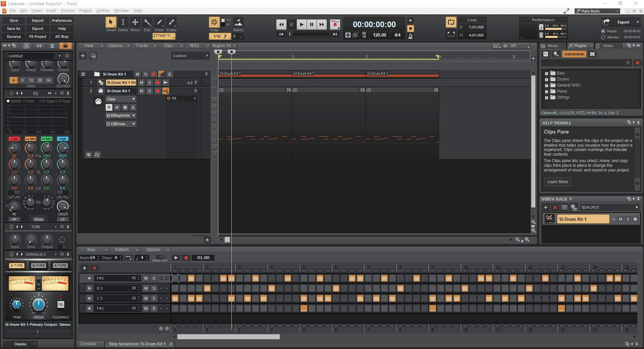This screenshot has height=349, width=644.
Task: Open the Custom track control dropdown
Action: tap(191, 56)
